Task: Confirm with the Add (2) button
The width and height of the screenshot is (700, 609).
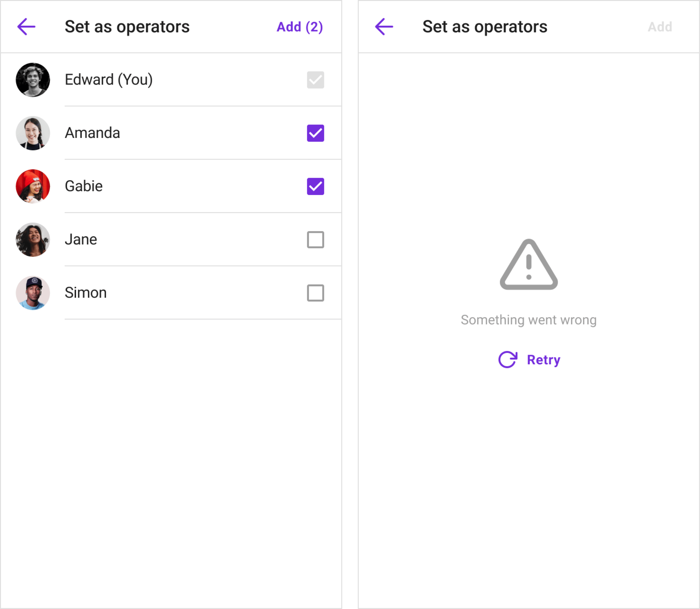Action: tap(300, 27)
